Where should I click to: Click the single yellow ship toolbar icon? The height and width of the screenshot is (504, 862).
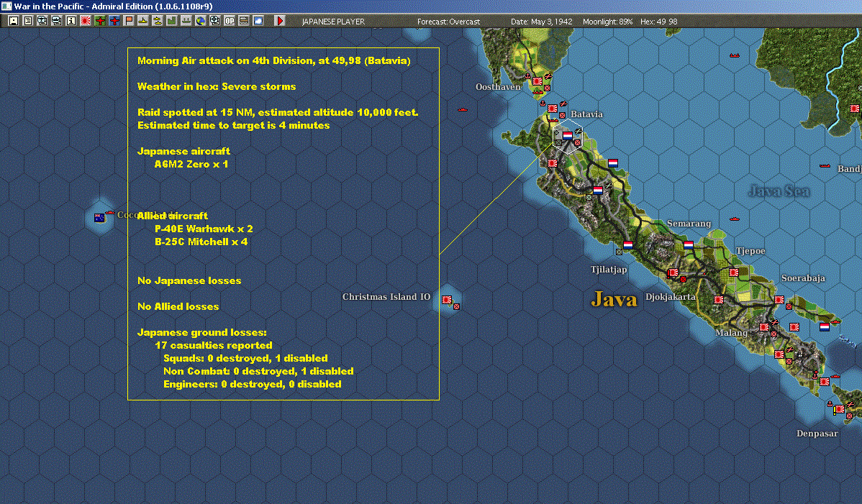143,21
